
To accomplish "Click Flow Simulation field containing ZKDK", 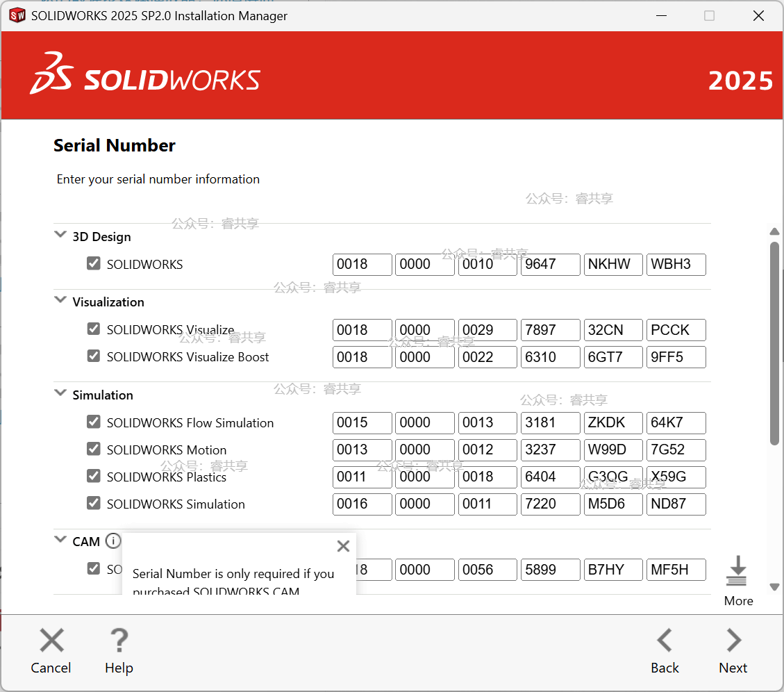I will pos(613,423).
